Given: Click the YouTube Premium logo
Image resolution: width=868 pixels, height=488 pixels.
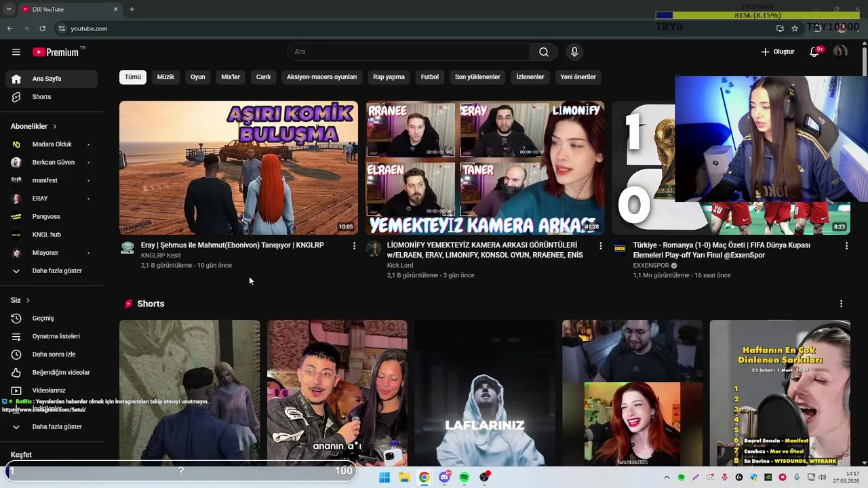Looking at the screenshot, I should (56, 52).
